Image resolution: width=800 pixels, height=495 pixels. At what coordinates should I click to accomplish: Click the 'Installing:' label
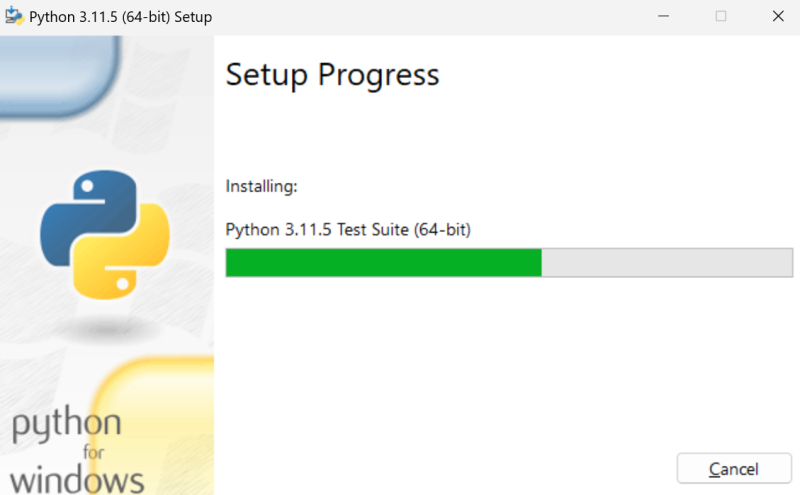tap(261, 186)
